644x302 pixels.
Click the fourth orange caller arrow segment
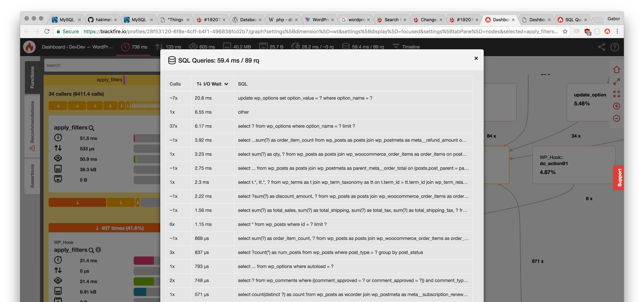[x=111, y=106]
